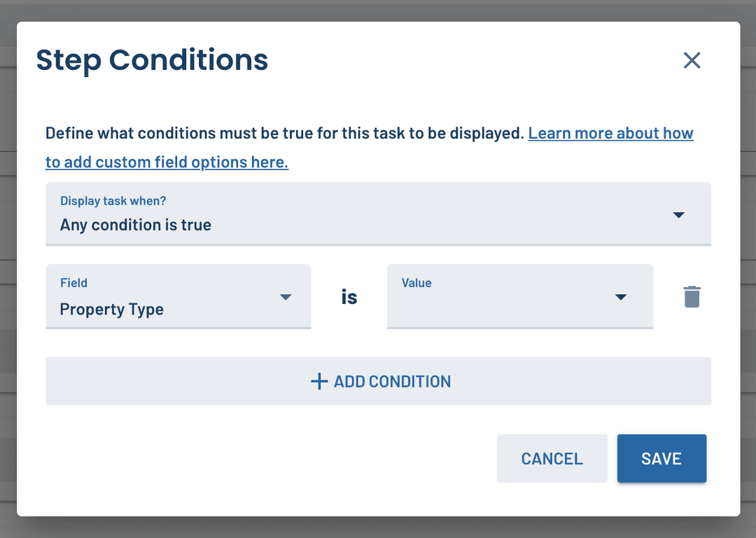Screen dimensions: 756x538
Task: Click the chevron arrow in the Field dropdown
Action: tap(286, 296)
